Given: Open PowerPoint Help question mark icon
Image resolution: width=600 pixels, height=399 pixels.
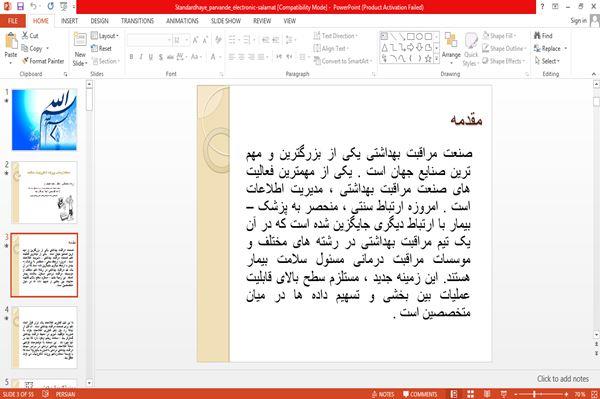Looking at the screenshot, I should pos(542,7).
